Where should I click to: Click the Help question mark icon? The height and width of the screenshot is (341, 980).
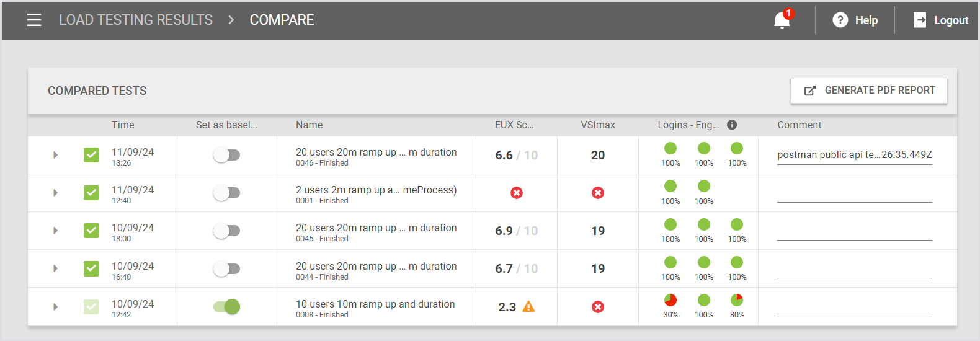(x=840, y=20)
